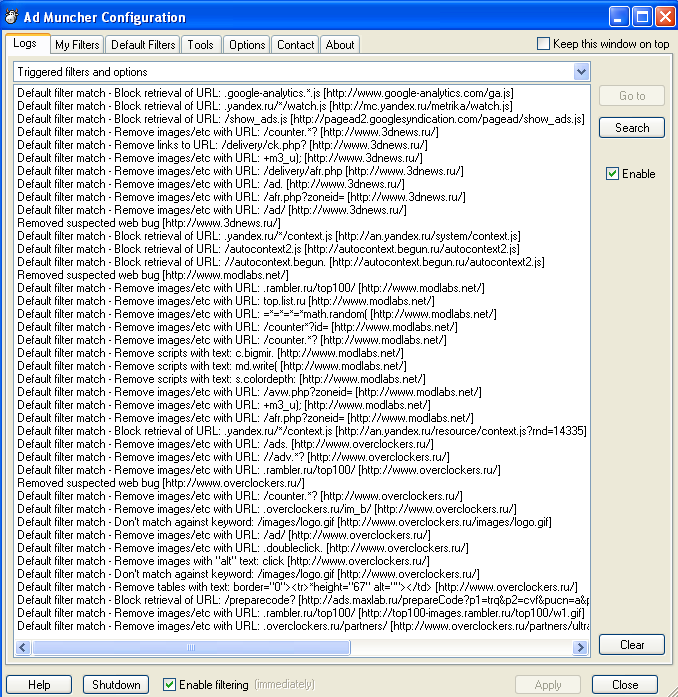678x697 pixels.
Task: Select the /preparecode? maxlab log entry
Action: (x=303, y=600)
